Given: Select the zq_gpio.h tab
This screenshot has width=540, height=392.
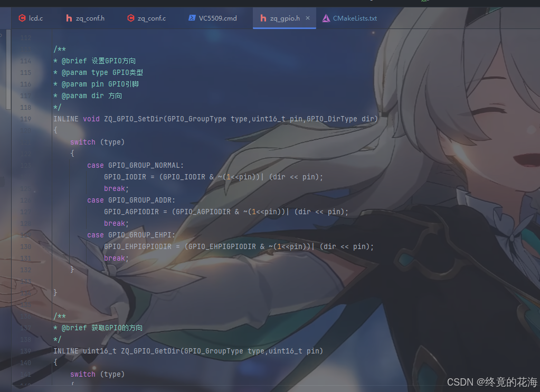Looking at the screenshot, I should pyautogui.click(x=285, y=18).
